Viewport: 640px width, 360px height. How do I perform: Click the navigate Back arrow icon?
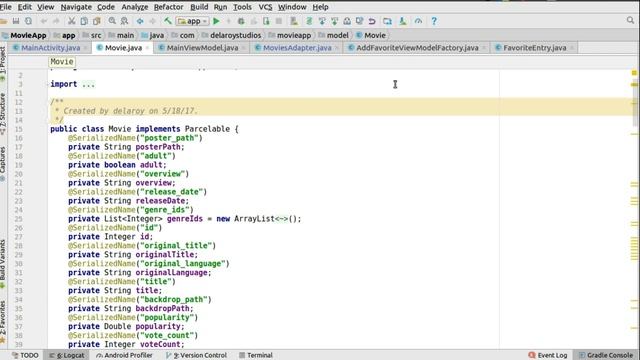pyautogui.click(x=140, y=21)
